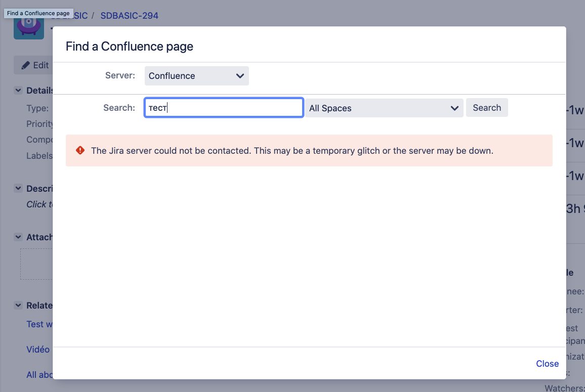Click the Jira server error message text

click(292, 151)
